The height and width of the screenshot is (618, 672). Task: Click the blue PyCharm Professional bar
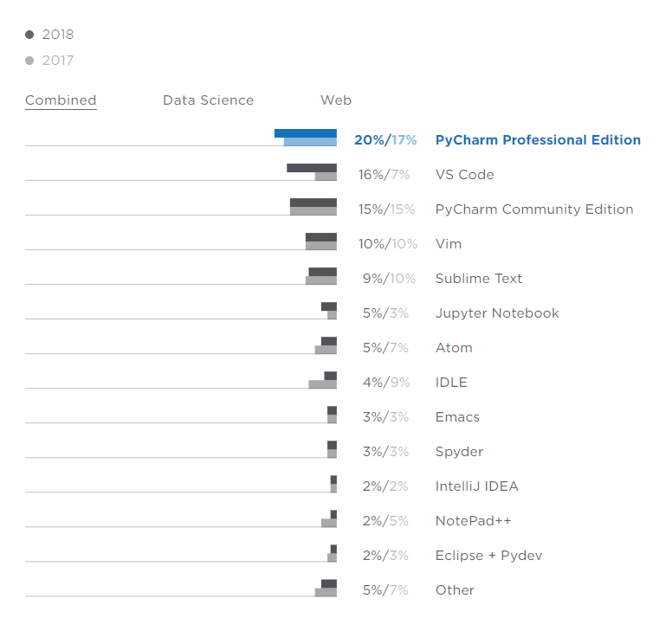point(305,133)
